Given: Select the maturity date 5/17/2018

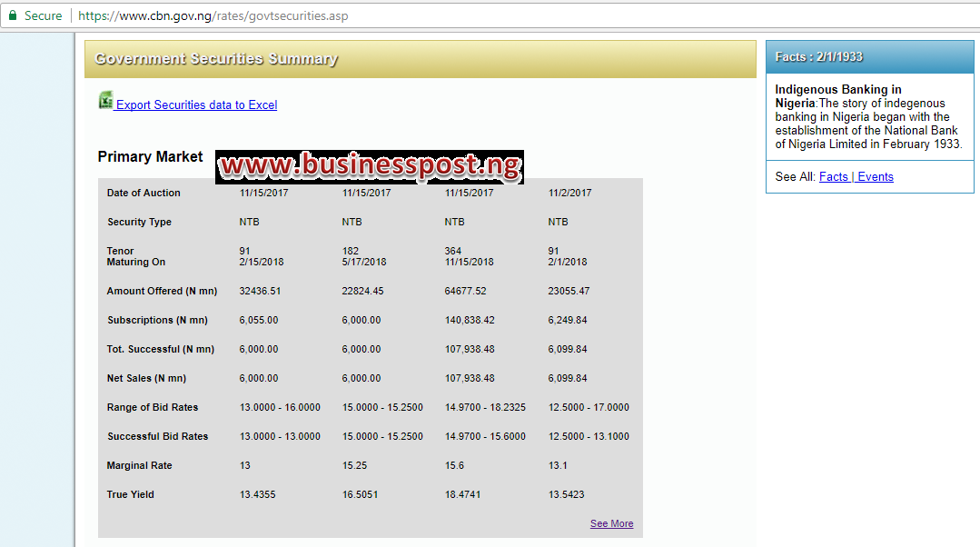Looking at the screenshot, I should point(364,262).
